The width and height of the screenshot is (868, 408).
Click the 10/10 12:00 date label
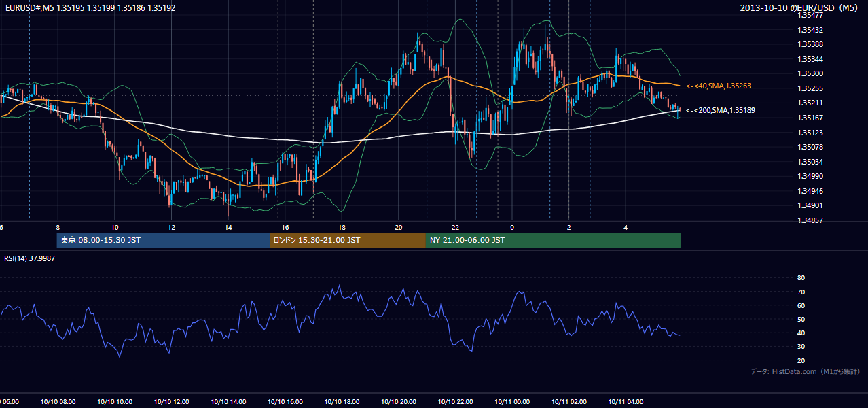coord(172,402)
